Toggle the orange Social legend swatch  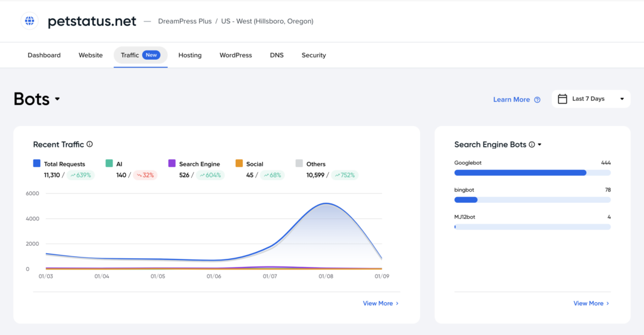point(239,163)
